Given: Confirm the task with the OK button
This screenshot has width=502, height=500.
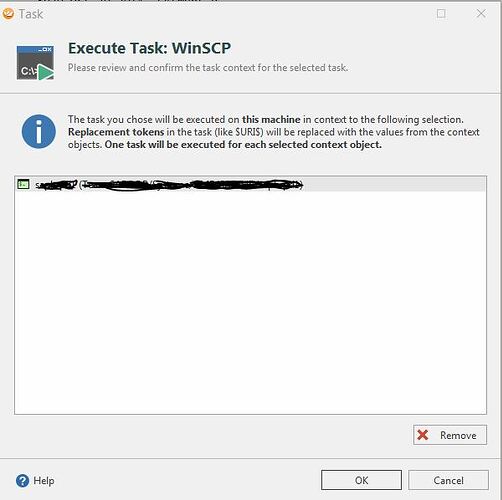Looking at the screenshot, I should point(361,480).
